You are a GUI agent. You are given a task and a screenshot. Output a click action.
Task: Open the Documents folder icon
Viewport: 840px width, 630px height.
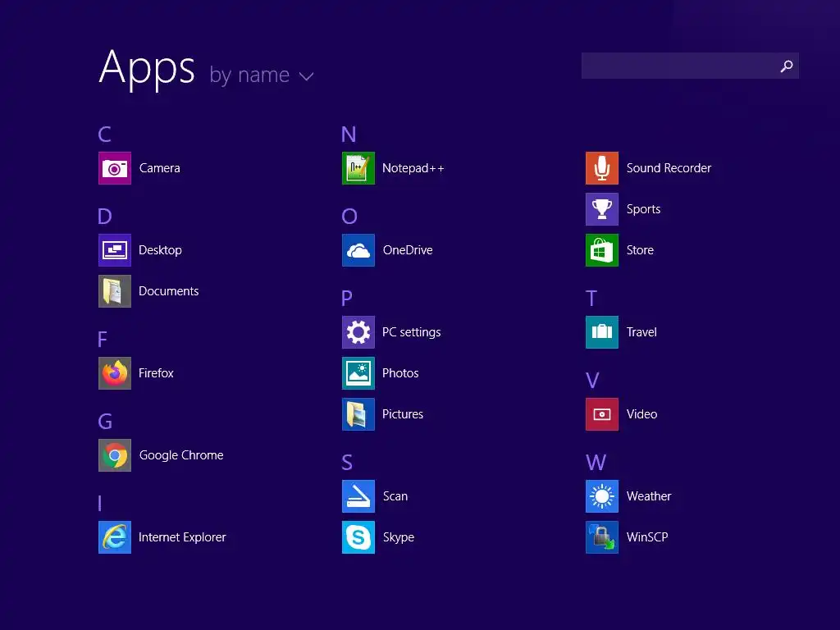click(x=115, y=291)
